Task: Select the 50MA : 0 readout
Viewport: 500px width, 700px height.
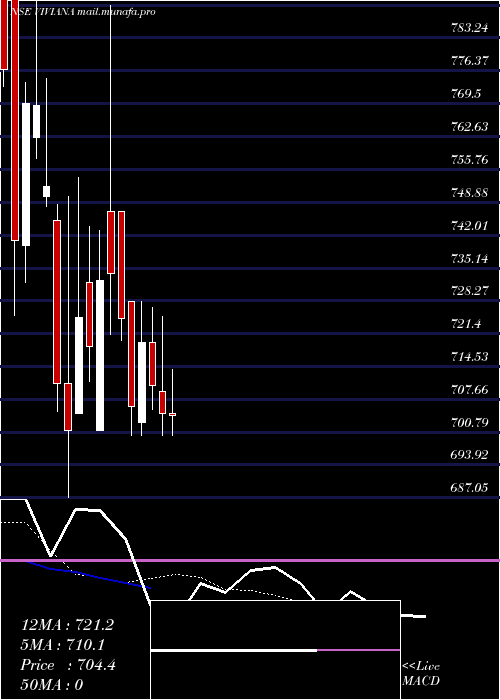Action: [x=52, y=685]
